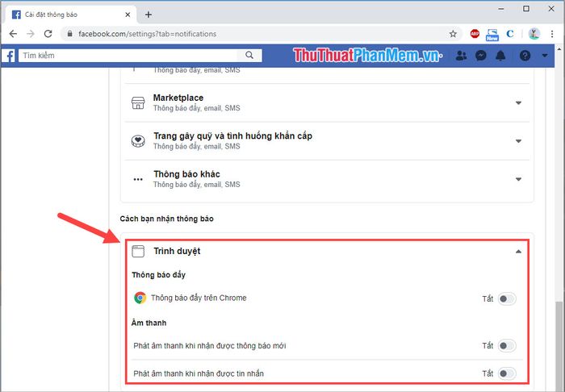Click the Chrome logo icon
Screen dimensions: 565x392
point(140,298)
